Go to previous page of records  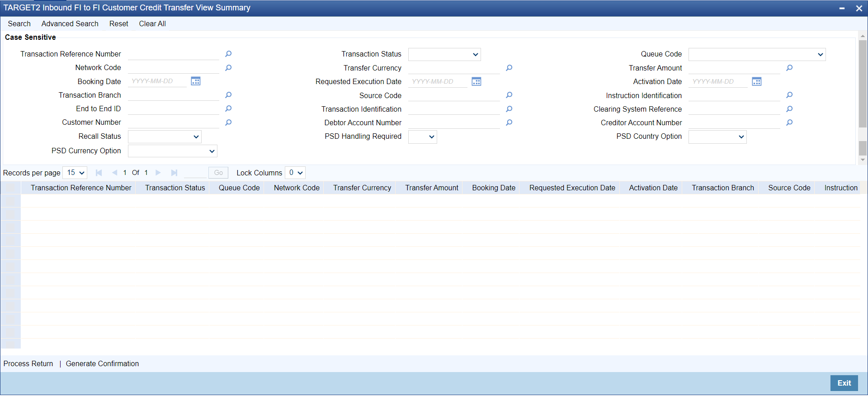114,173
